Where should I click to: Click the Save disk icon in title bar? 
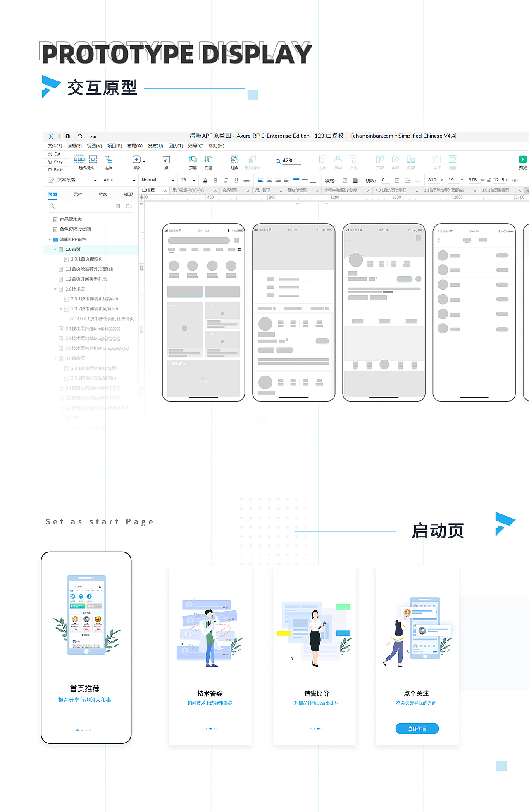click(x=68, y=136)
